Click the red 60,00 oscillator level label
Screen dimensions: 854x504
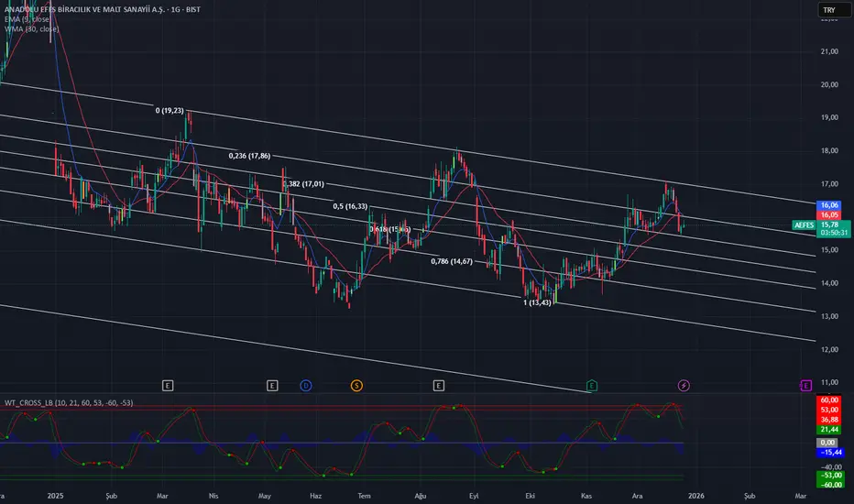pos(829,400)
